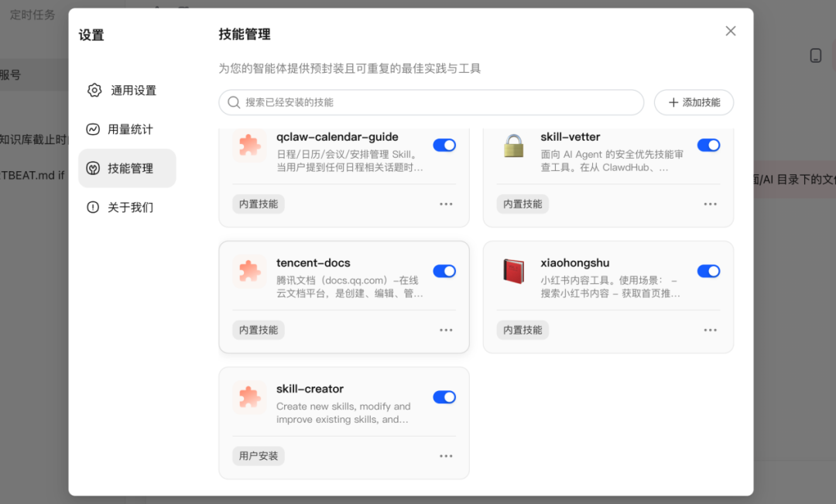This screenshot has height=504, width=836.
Task: Click the qclaw-calendar-guide puzzle icon
Action: click(249, 146)
